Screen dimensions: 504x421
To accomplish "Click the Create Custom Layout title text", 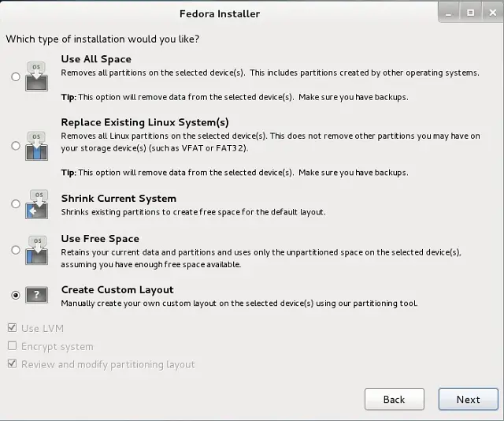I will (117, 289).
